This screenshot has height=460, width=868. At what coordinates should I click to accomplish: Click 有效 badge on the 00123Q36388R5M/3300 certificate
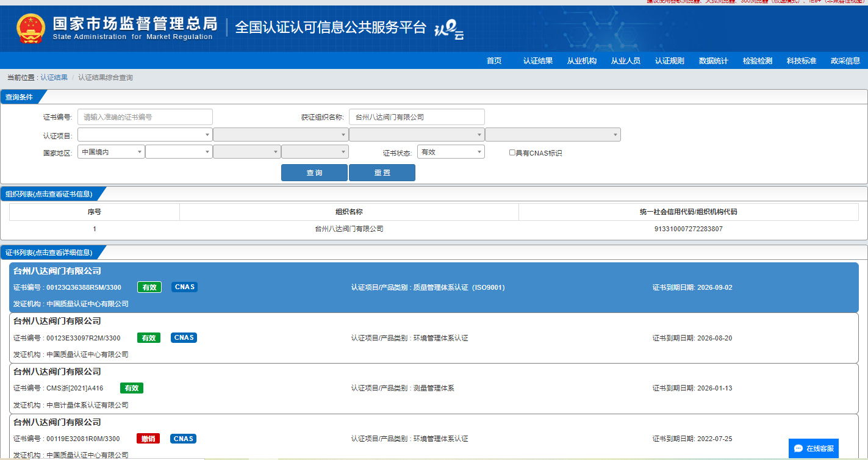[x=149, y=287]
